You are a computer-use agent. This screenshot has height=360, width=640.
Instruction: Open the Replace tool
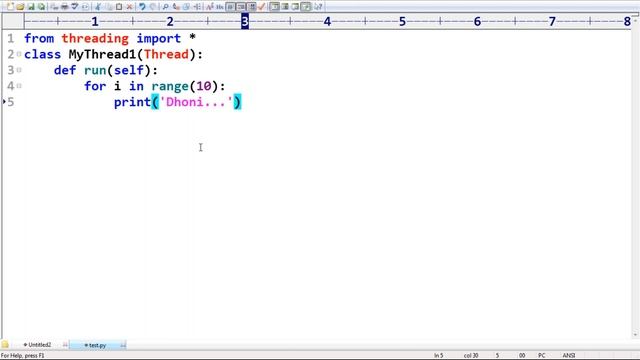coord(176,7)
